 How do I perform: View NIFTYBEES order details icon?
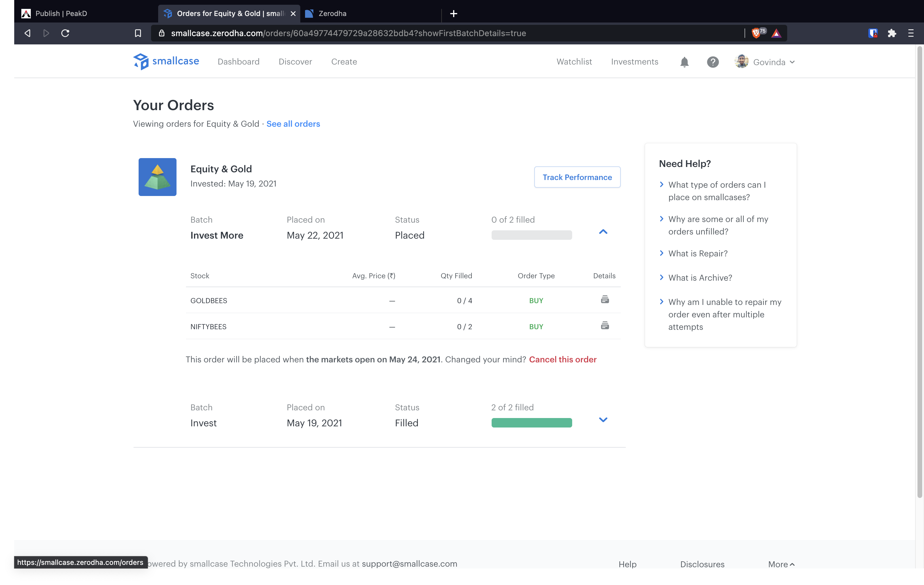coord(605,326)
